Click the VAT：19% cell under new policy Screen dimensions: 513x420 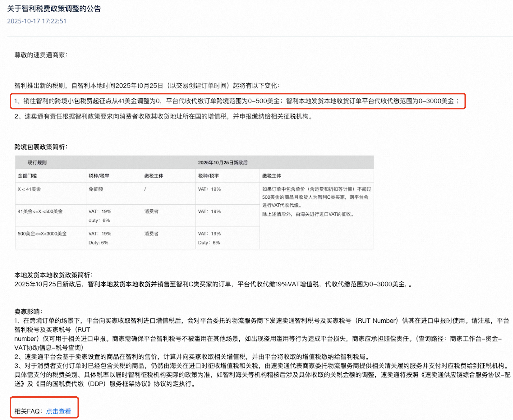209,190
